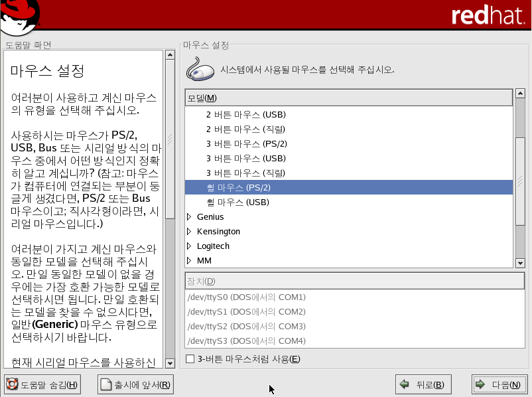
Task: Click the Red Hat shadowman logo
Action: (x=19, y=17)
